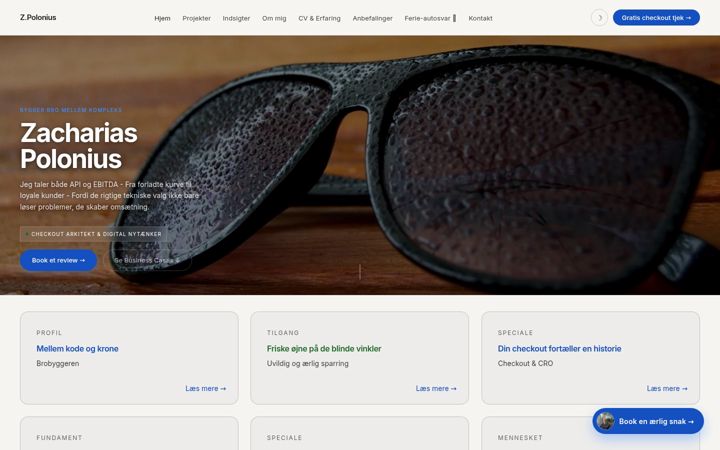Screen dimensions: 720x450
Task: Open the Anbefalinger nav item
Action: pyautogui.click(x=372, y=18)
